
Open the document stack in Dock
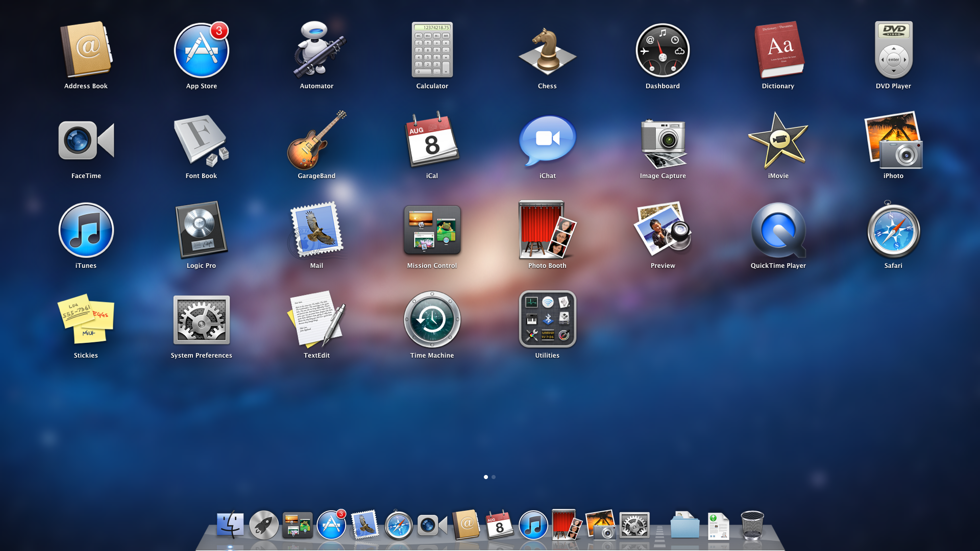[719, 526]
